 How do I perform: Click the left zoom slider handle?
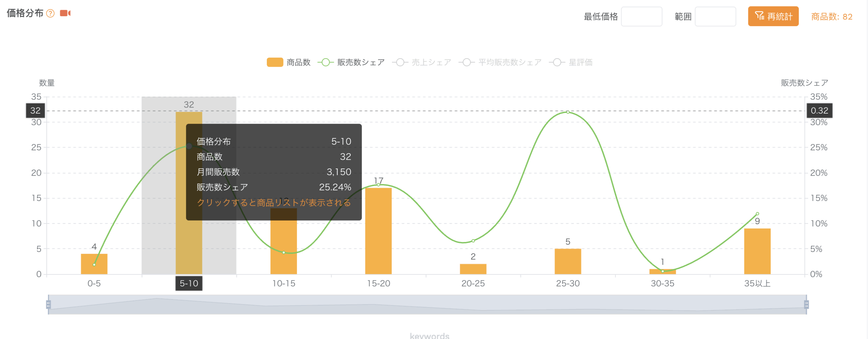click(x=48, y=304)
